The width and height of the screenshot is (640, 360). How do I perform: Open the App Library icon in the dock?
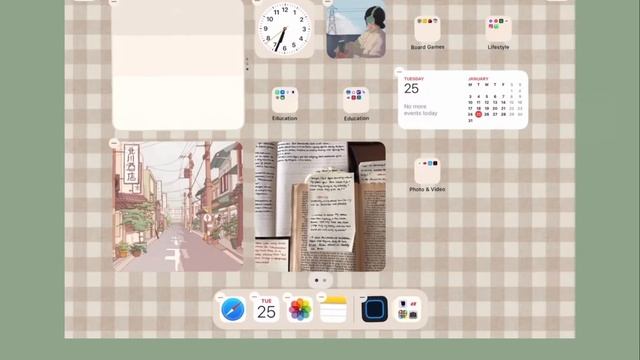(x=408, y=309)
